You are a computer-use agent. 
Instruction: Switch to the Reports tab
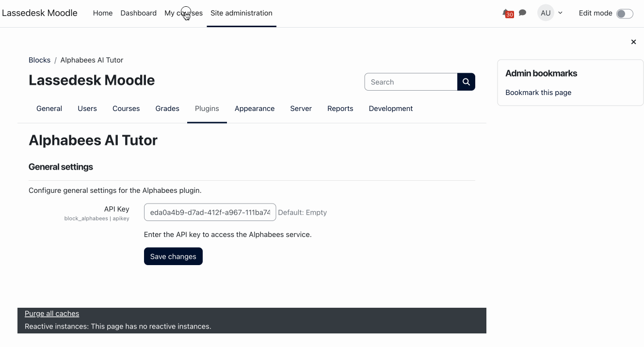340,109
